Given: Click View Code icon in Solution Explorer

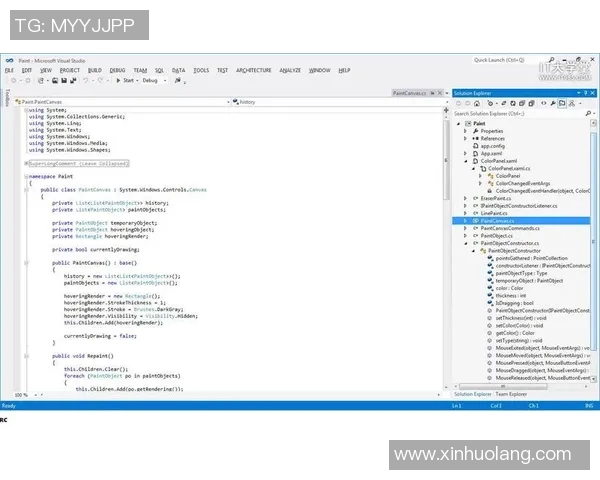Looking at the screenshot, I should 544,103.
